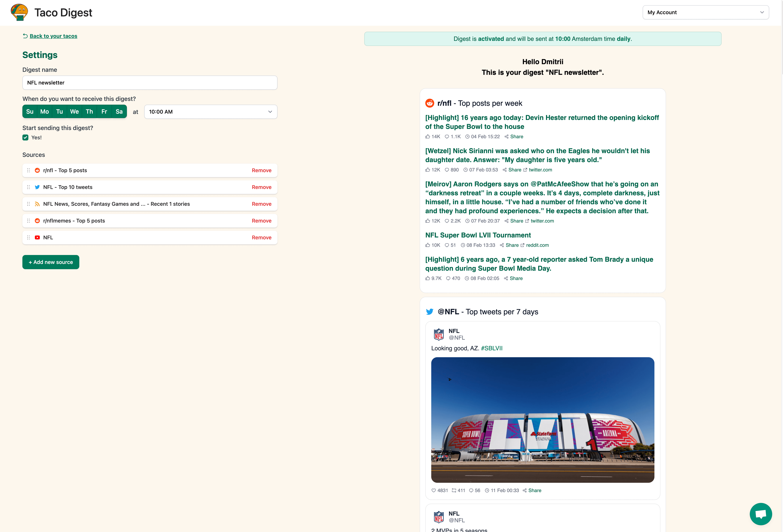The width and height of the screenshot is (783, 532).
Task: Open the Nick Sirianni post link
Action: [537, 155]
